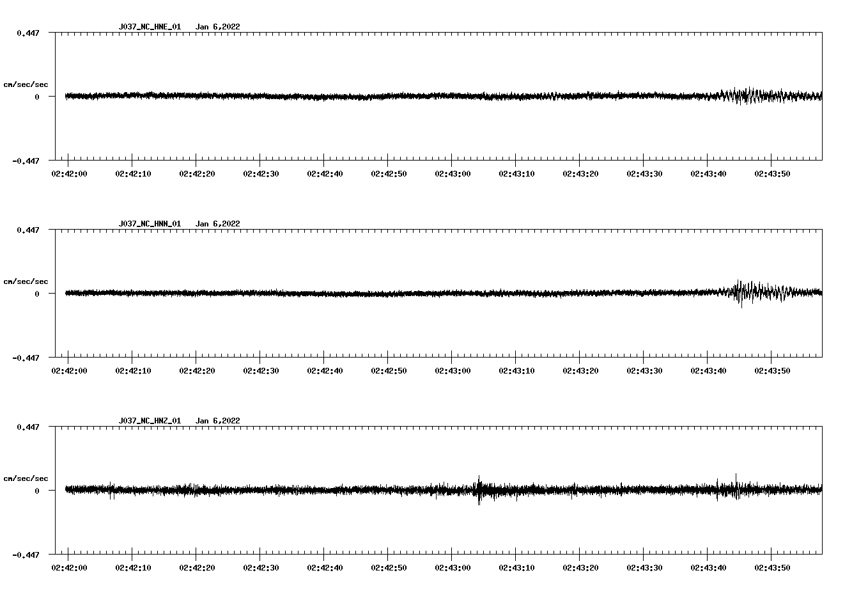Image resolution: width=868 pixels, height=591 pixels.
Task: Click the positive 0.447 axis value on HNE plot
Action: pyautogui.click(x=27, y=33)
